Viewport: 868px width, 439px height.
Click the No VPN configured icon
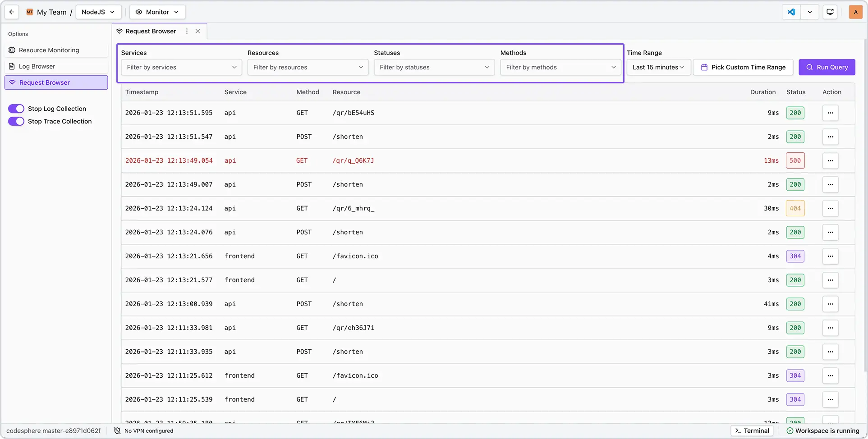[x=117, y=431]
